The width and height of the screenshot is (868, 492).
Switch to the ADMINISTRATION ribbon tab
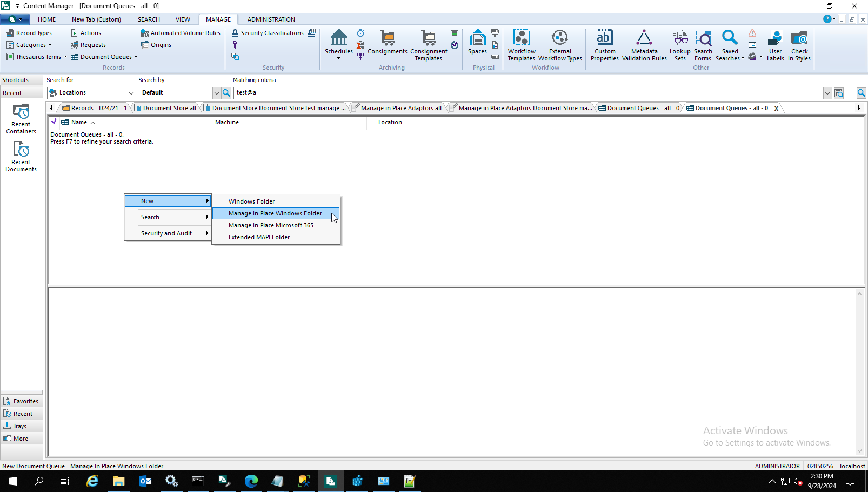click(271, 19)
